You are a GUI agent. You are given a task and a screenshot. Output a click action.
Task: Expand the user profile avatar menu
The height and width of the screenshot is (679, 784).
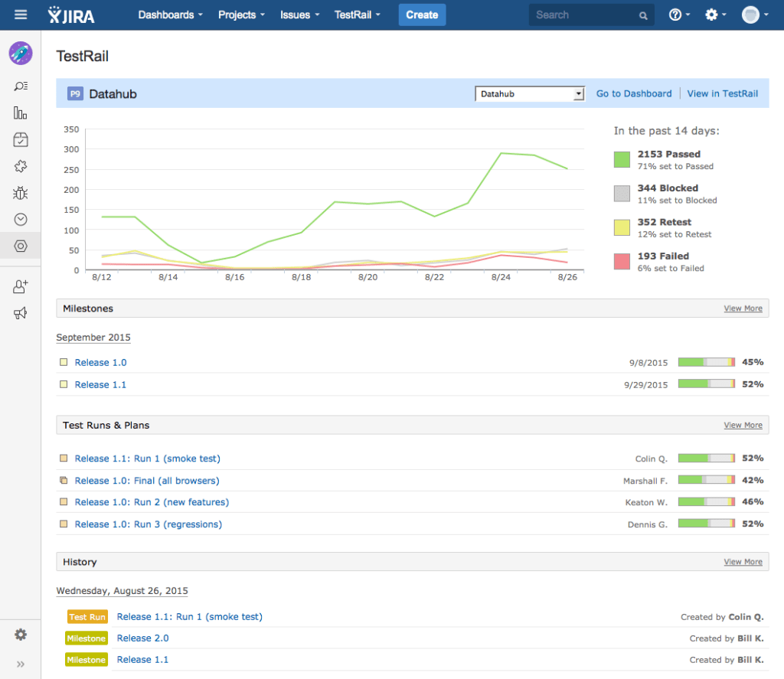(751, 14)
